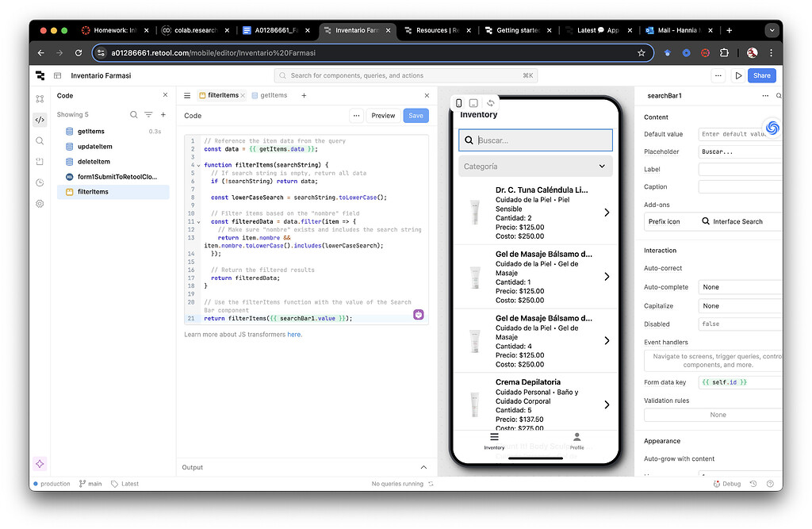Open the Auto-complete dropdown set to None
This screenshot has height=529, width=812.
[741, 286]
